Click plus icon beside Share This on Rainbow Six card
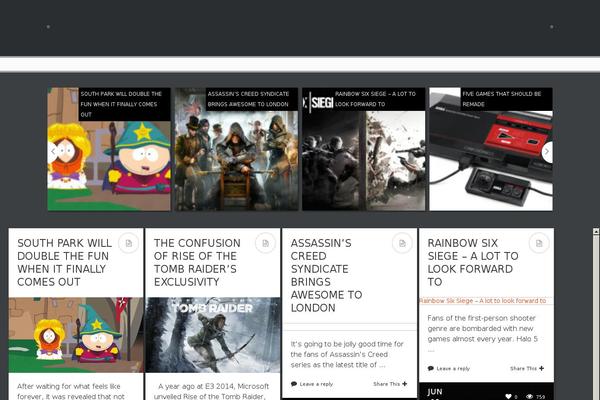The width and height of the screenshot is (600, 400). (541, 368)
